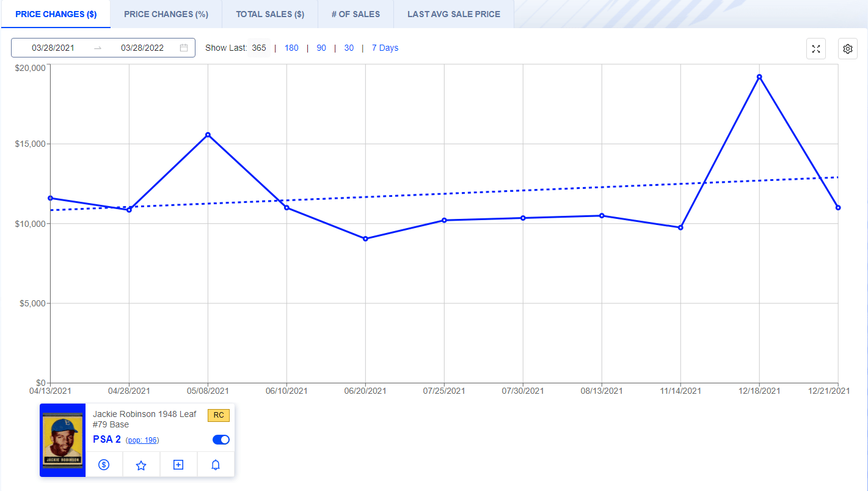Open the Total Sales ($) tab
868x491 pixels.
[x=270, y=14]
